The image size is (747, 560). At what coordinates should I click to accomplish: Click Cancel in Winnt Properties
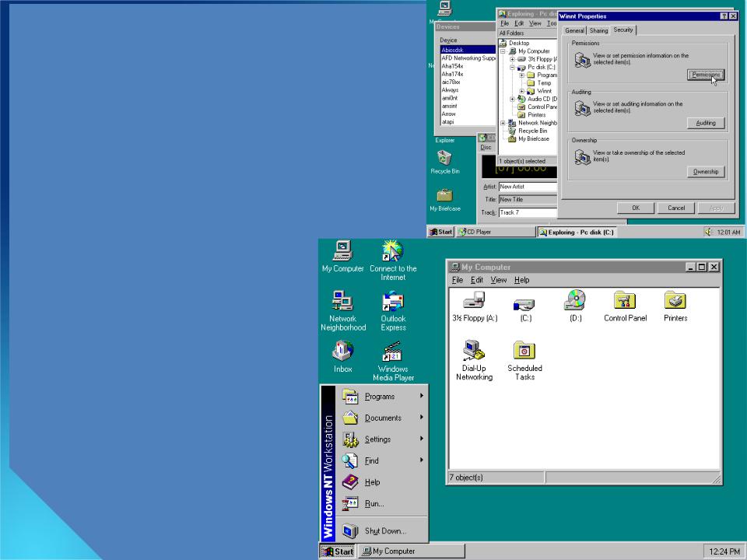pyautogui.click(x=676, y=208)
